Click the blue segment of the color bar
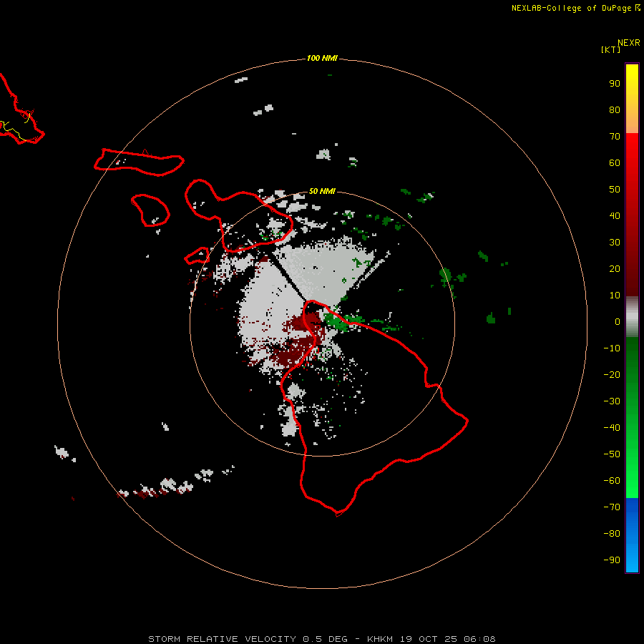This screenshot has width=644, height=644. (632, 535)
